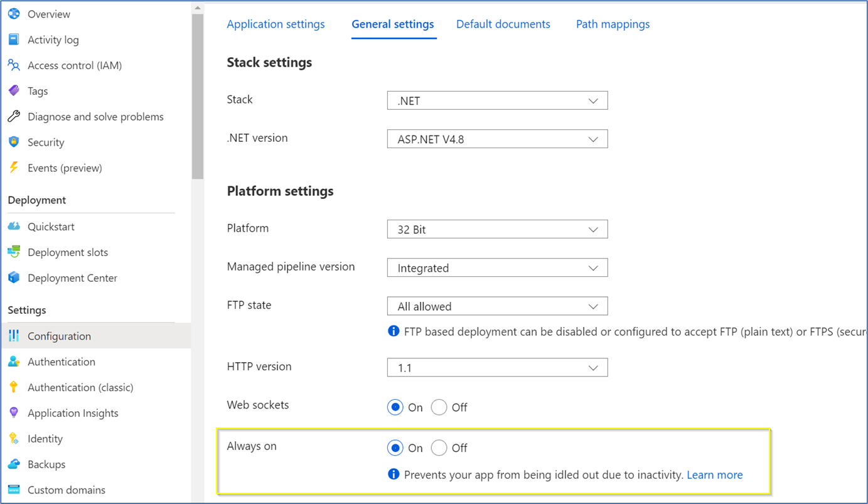This screenshot has width=868, height=504.
Task: Open the Path mappings tab
Action: (x=613, y=24)
